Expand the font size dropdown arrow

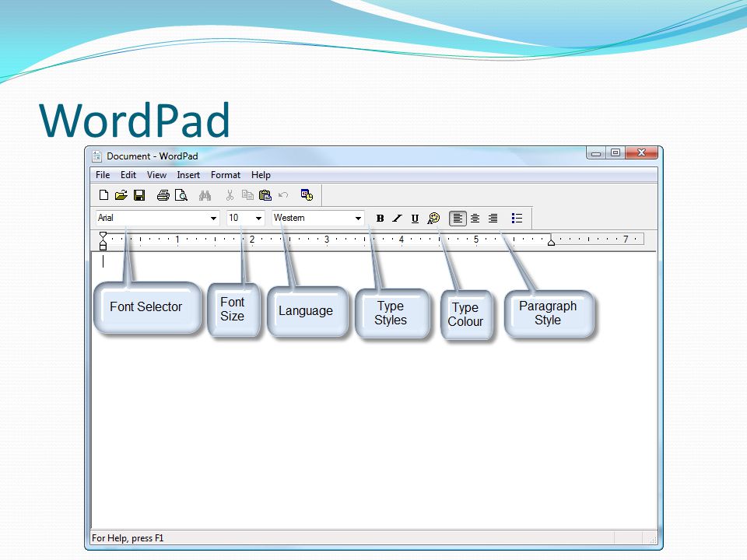click(258, 218)
